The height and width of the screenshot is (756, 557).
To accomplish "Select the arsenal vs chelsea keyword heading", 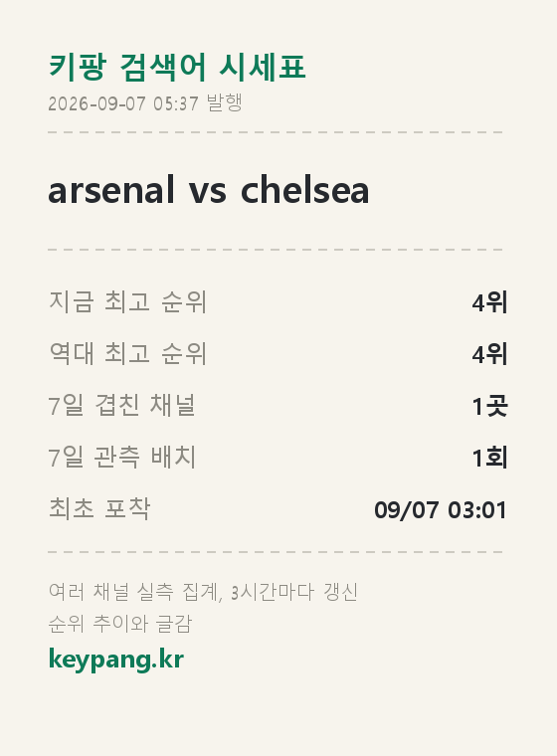I will 209,190.
